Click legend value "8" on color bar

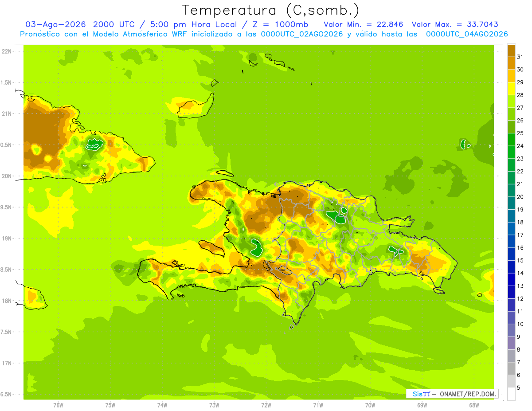pos(519,350)
